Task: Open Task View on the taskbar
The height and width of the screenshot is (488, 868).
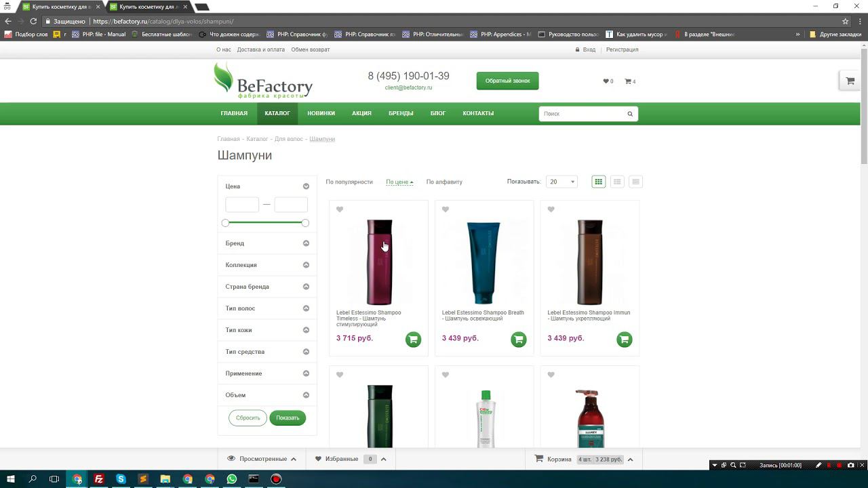Action: [54, 479]
